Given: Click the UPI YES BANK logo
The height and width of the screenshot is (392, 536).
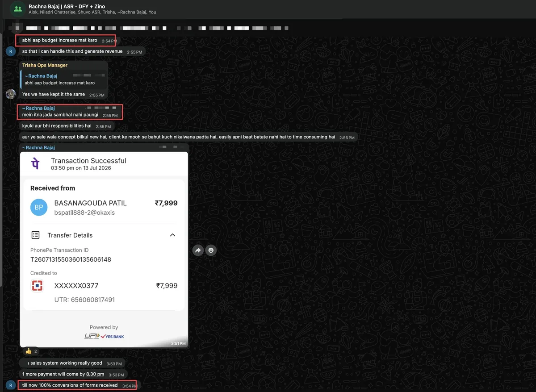Looking at the screenshot, I should pos(104,336).
